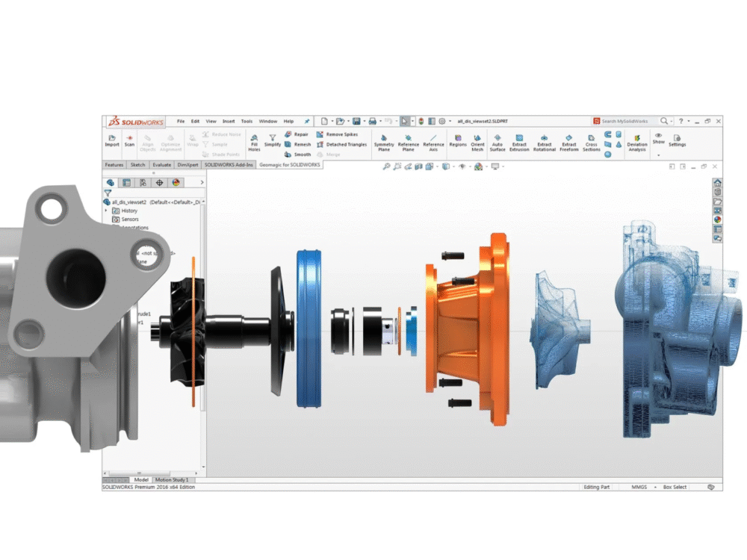Open dropdown arrow next to New
This screenshot has width=747, height=560.
[x=332, y=122]
